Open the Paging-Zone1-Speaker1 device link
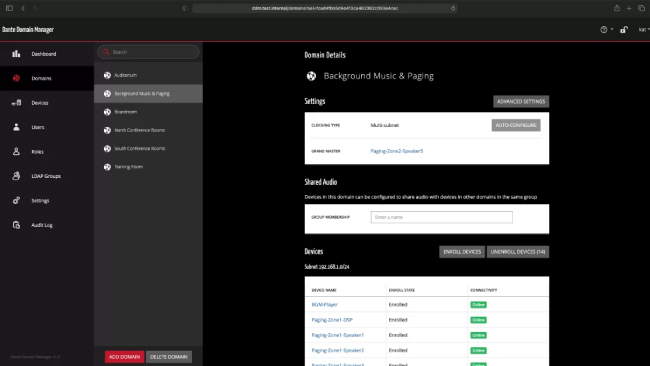650x366 pixels. (x=337, y=335)
